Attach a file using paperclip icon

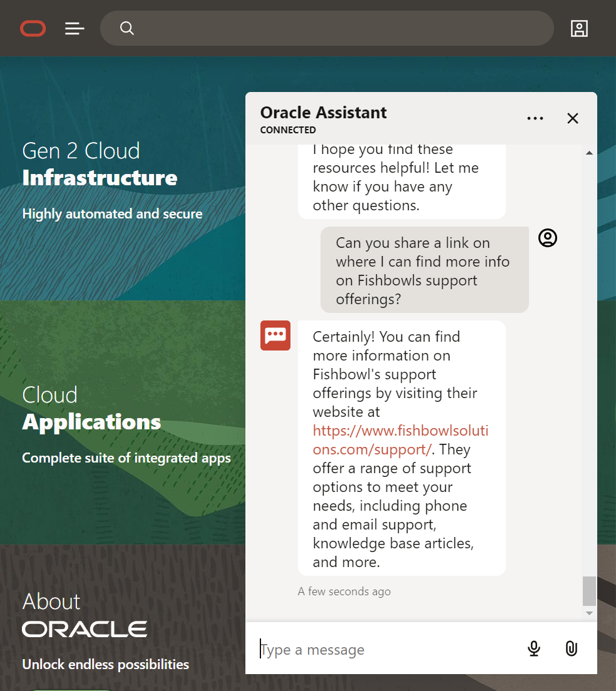click(572, 648)
